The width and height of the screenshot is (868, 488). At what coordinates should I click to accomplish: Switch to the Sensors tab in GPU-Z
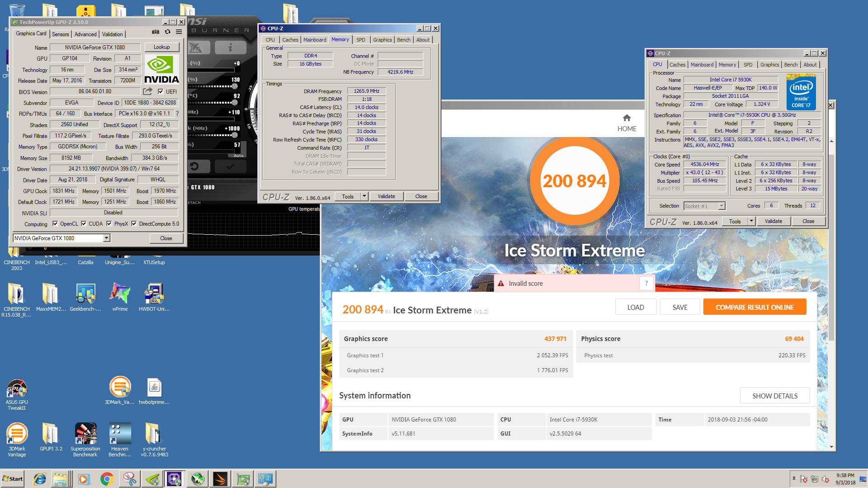tap(60, 34)
